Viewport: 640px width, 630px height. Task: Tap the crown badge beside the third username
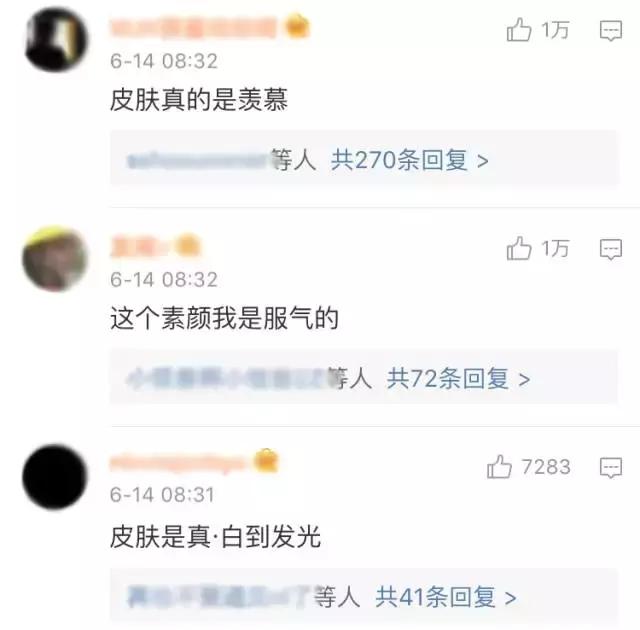tap(266, 461)
